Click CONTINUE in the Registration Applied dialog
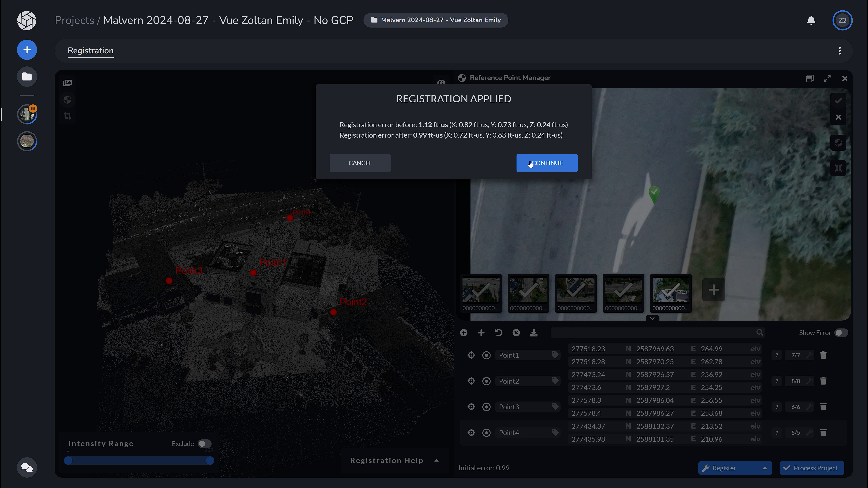The image size is (868, 488). (547, 163)
